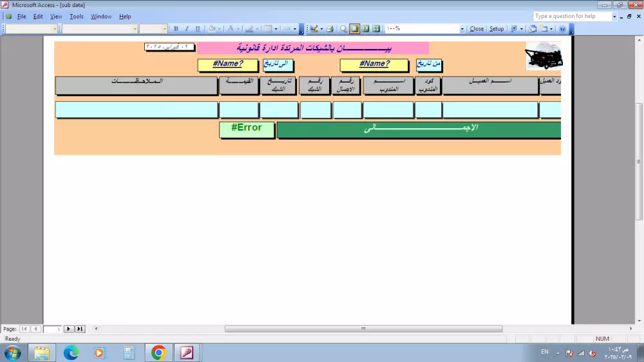Open the Edit menu

click(38, 17)
